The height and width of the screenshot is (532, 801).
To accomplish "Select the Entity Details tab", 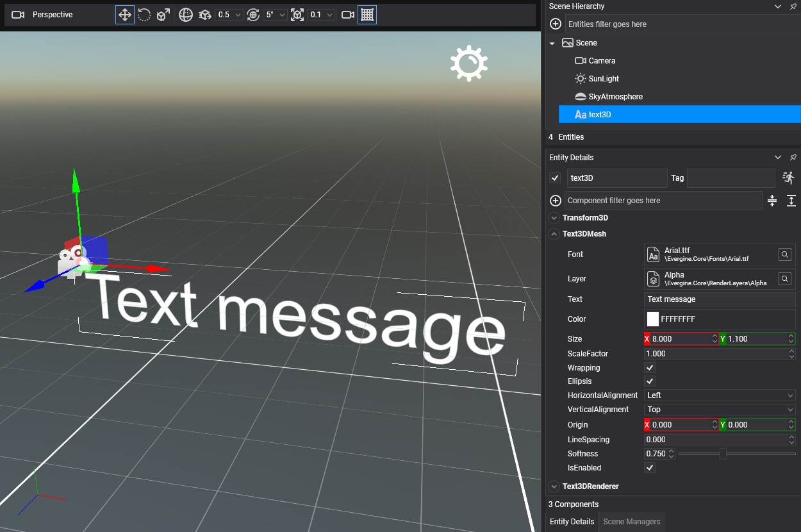I will tap(572, 522).
